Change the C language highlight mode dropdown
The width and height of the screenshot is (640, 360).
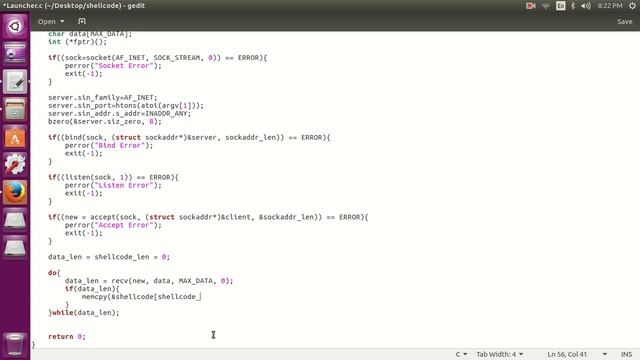click(461, 354)
